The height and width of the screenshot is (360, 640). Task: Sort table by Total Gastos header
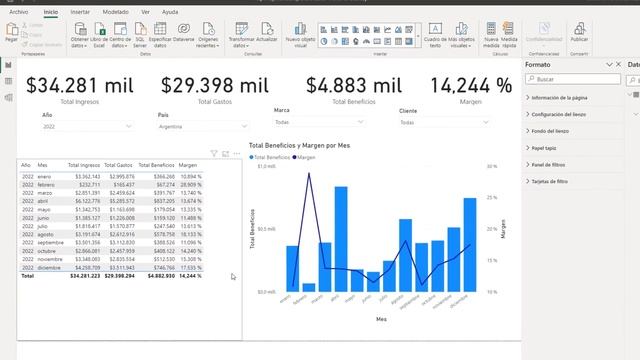(118, 165)
